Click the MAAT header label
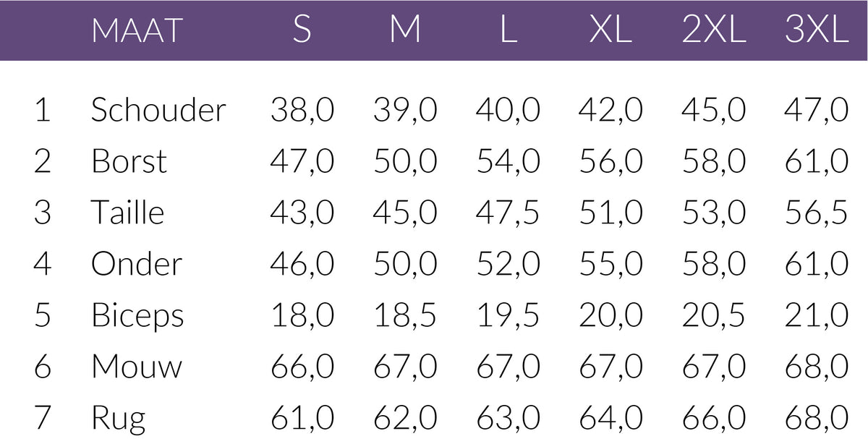The width and height of the screenshot is (868, 444). click(137, 31)
